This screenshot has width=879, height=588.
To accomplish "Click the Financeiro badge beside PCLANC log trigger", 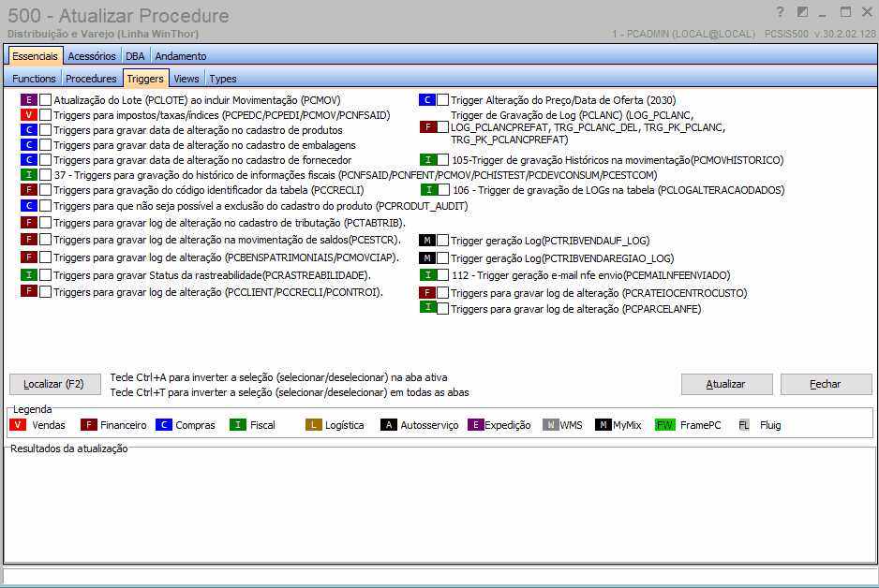I will pyautogui.click(x=428, y=127).
